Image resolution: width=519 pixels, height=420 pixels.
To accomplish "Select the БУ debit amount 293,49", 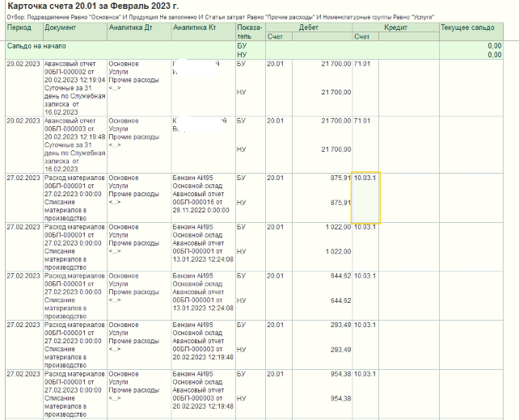I will pyautogui.click(x=338, y=325).
